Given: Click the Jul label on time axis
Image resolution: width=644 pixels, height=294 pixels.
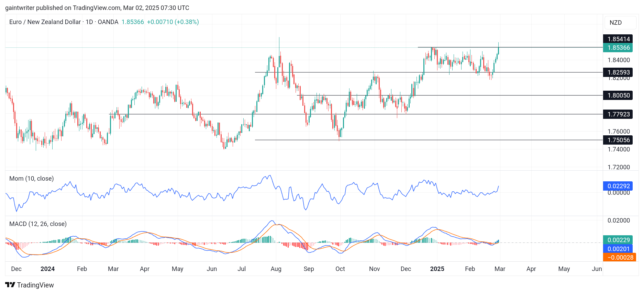Looking at the screenshot, I should (x=242, y=269).
